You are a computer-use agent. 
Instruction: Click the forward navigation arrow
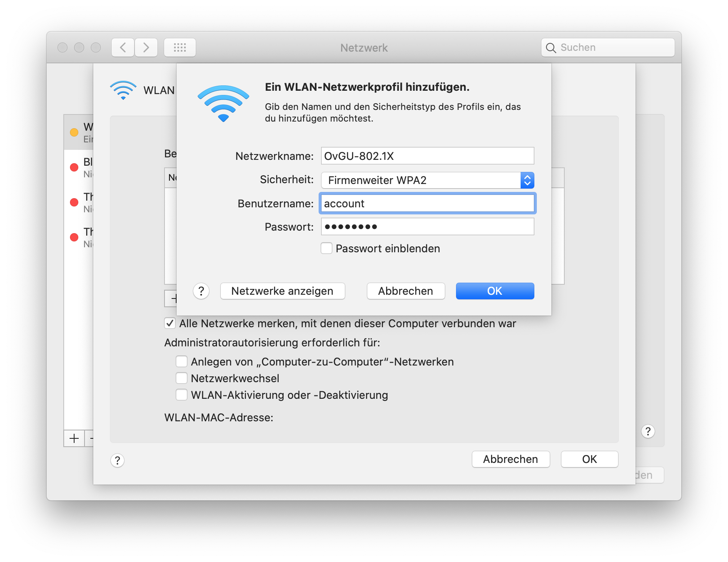click(146, 47)
